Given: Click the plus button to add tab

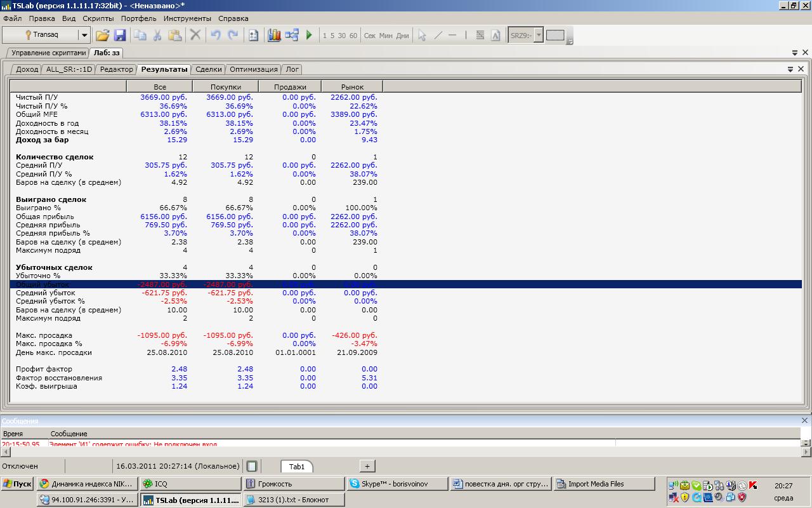Looking at the screenshot, I should 367,466.
